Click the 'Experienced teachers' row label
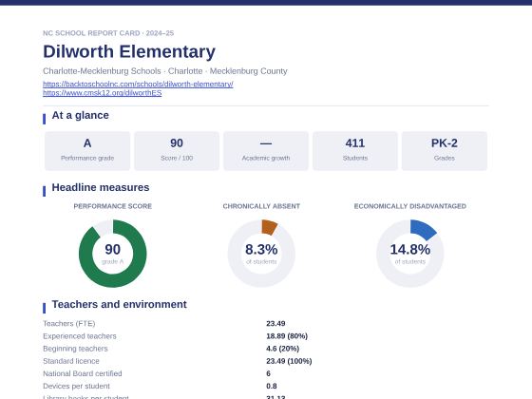 point(80,336)
